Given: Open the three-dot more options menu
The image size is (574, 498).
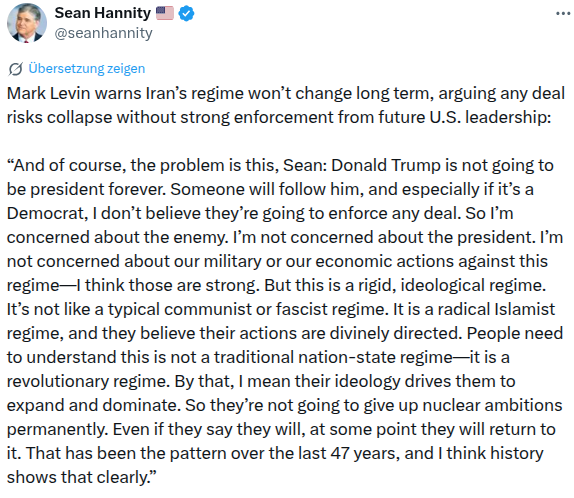Looking at the screenshot, I should [563, 14].
